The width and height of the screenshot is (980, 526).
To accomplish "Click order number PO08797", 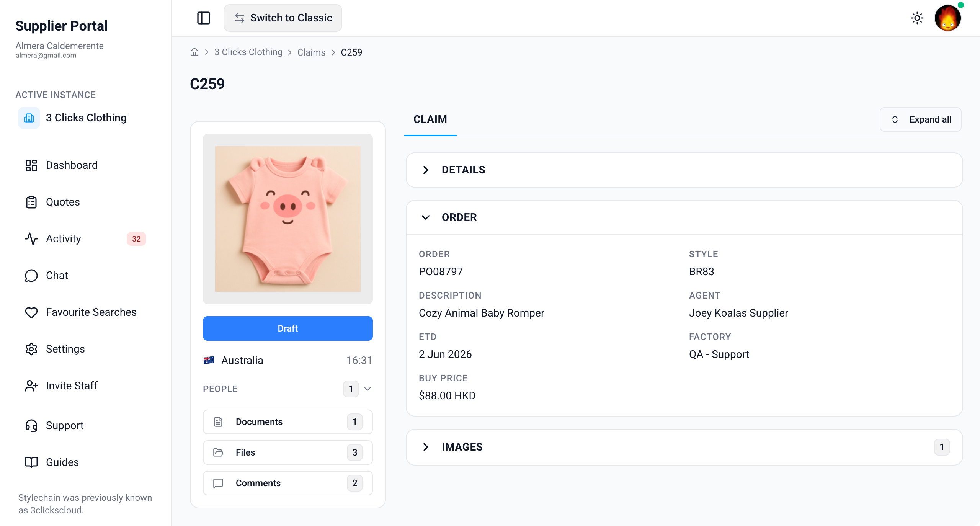I will pyautogui.click(x=441, y=272).
